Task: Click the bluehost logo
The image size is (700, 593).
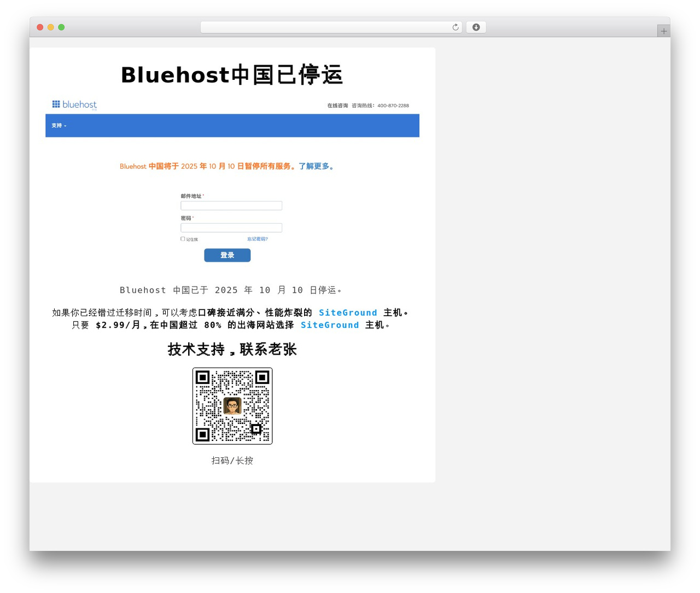Action: (74, 104)
